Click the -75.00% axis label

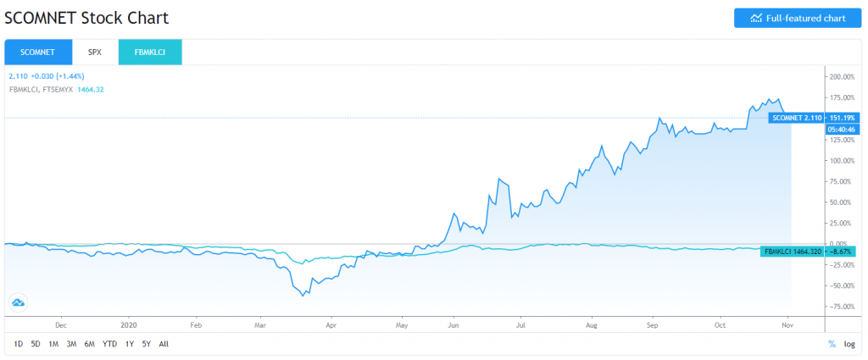pos(843,307)
